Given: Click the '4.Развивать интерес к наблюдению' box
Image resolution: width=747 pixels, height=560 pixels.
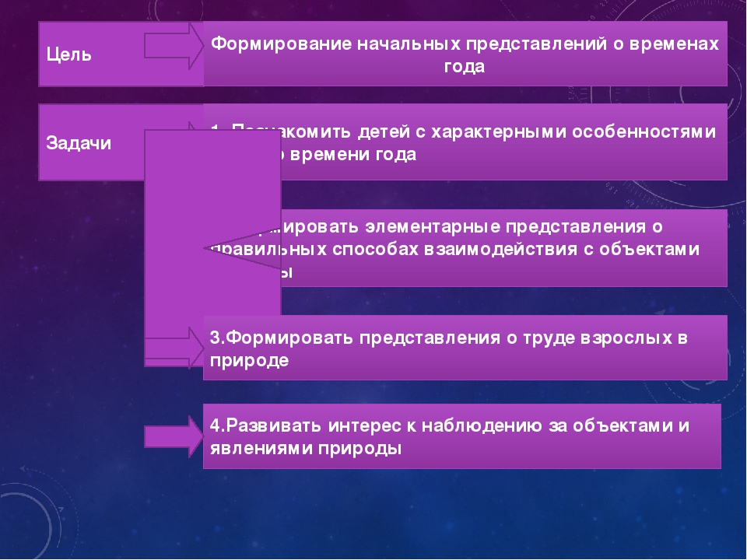Looking at the screenshot, I should [x=462, y=436].
